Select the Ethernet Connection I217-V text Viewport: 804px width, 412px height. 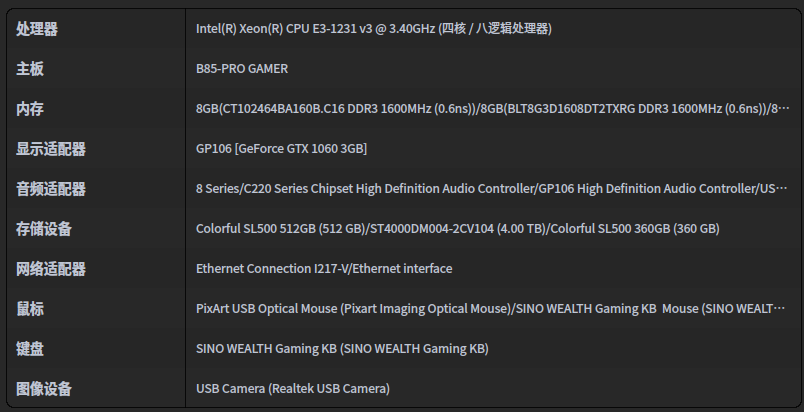pyautogui.click(x=324, y=269)
